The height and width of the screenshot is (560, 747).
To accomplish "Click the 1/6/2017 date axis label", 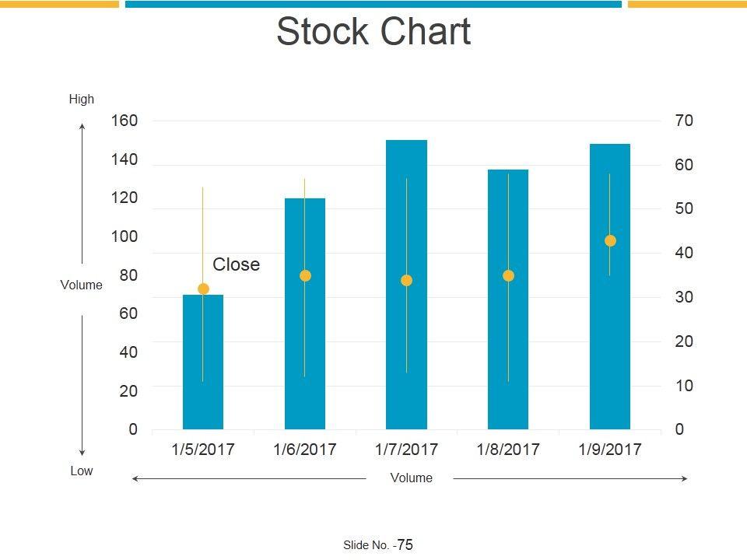I will (305, 450).
